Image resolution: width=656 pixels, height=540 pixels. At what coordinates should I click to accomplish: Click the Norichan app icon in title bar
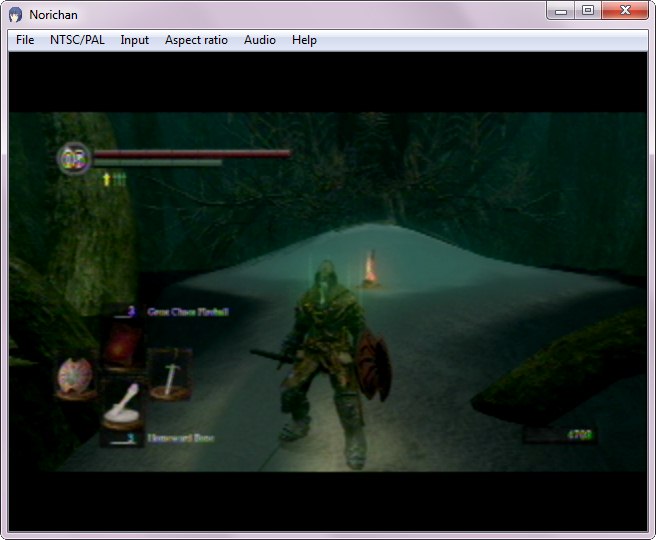click(x=15, y=15)
